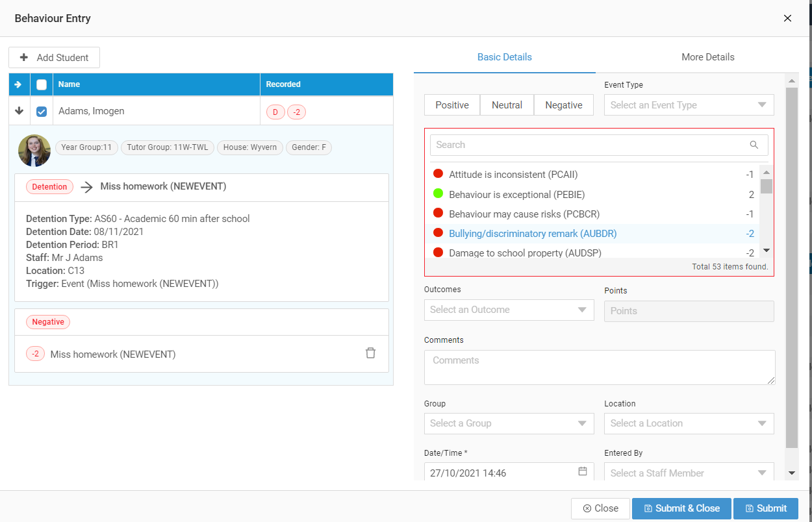812x522 pixels.
Task: Click the trash icon beside Miss homework
Action: (370, 353)
